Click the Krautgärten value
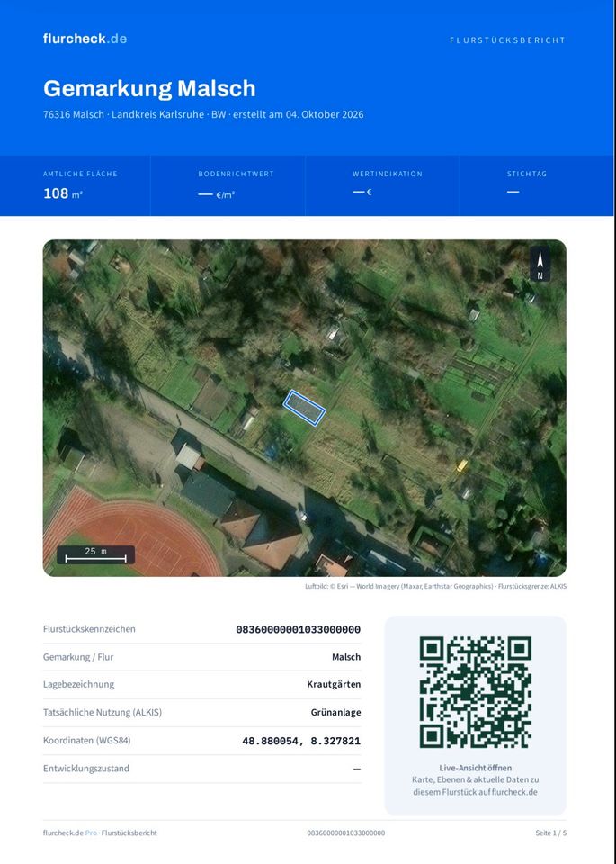 click(x=335, y=684)
